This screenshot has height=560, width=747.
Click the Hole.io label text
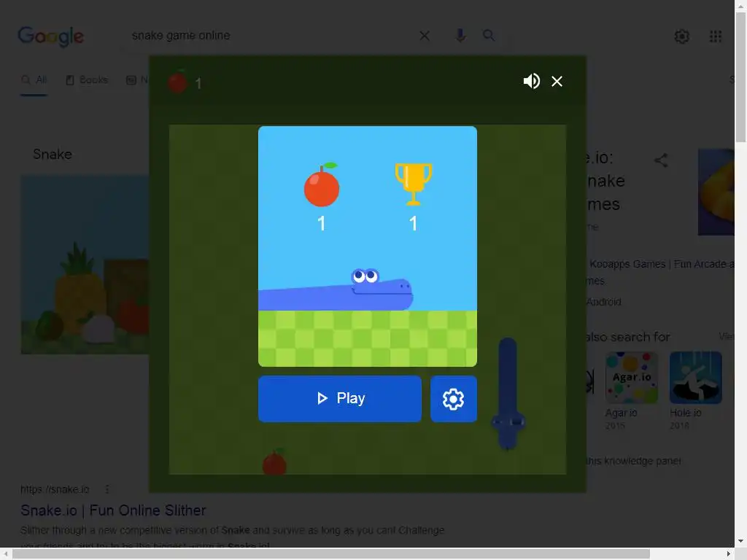point(686,413)
